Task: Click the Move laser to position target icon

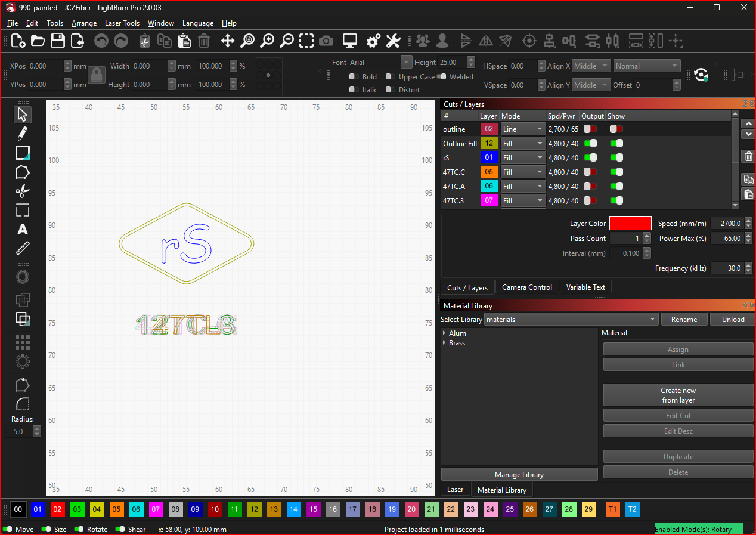Action: click(529, 41)
